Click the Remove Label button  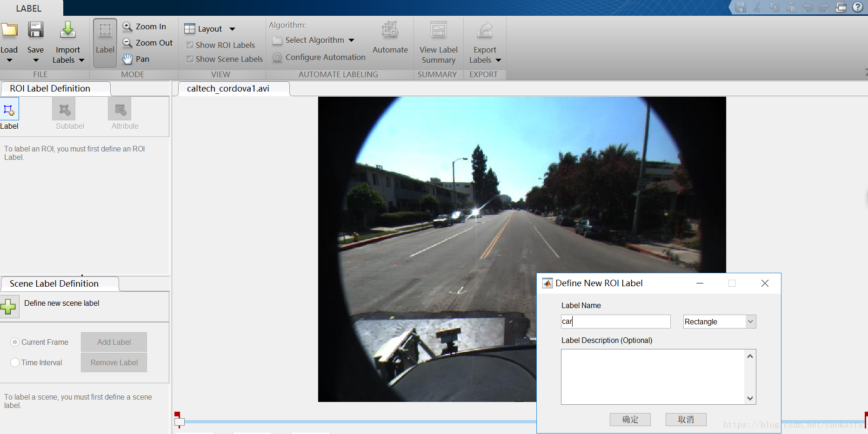point(114,362)
